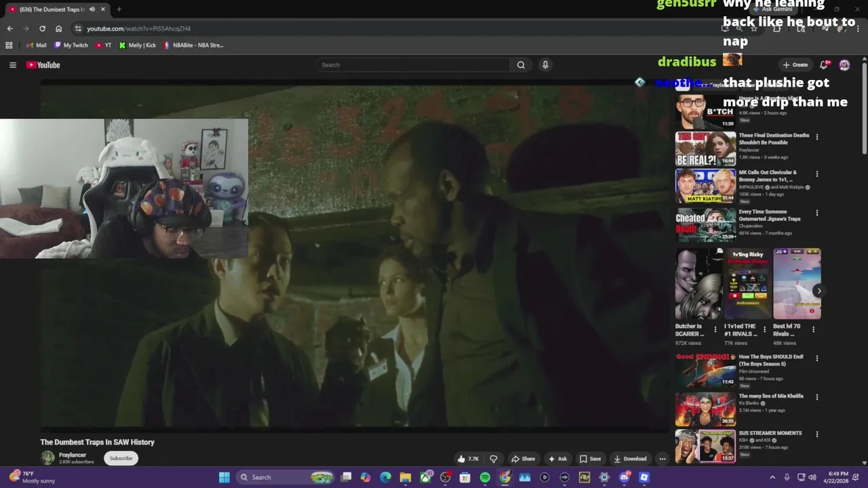
Task: Open options for How The Boys SHOULD End
Action: pos(816,359)
